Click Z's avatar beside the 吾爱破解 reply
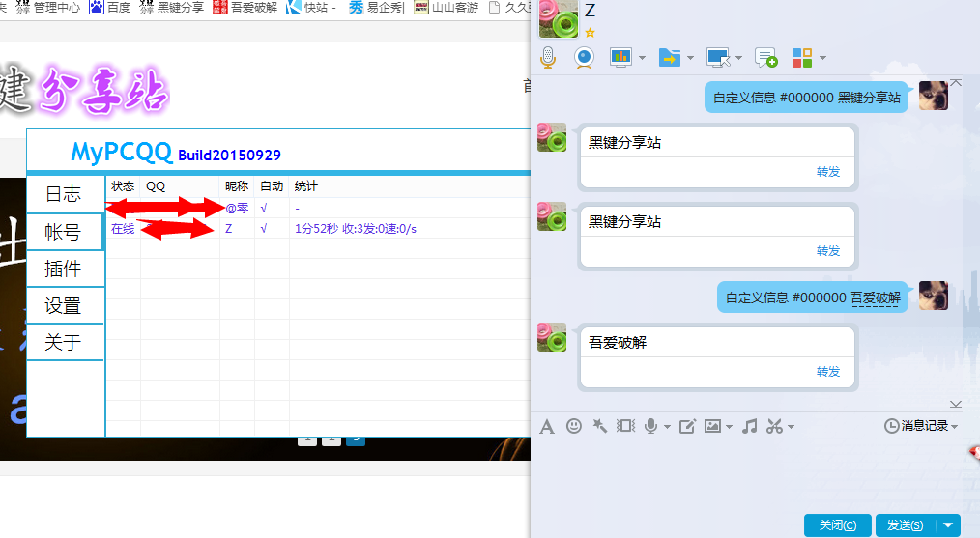 click(x=552, y=337)
